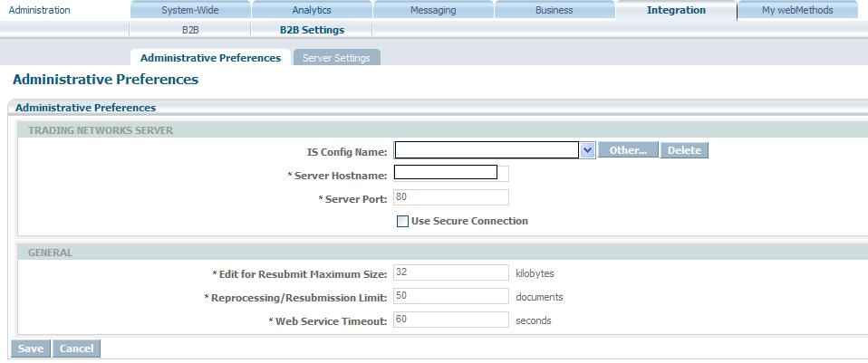Viewport: 868px width, 363px height.
Task: Click the Other... button
Action: 628,150
